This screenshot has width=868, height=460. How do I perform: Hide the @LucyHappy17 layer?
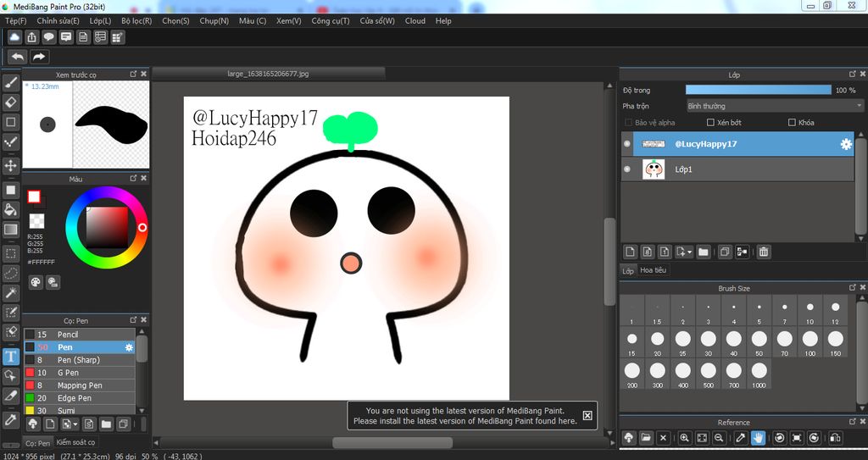[x=626, y=144]
